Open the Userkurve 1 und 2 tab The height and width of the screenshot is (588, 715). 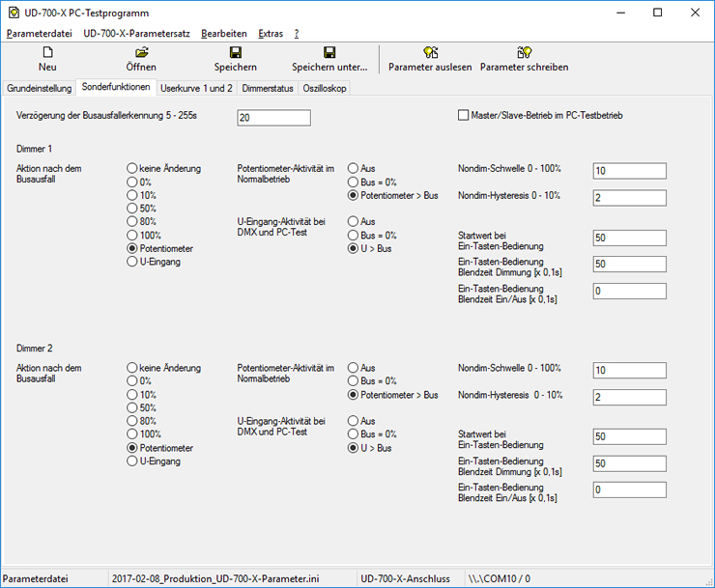click(196, 88)
